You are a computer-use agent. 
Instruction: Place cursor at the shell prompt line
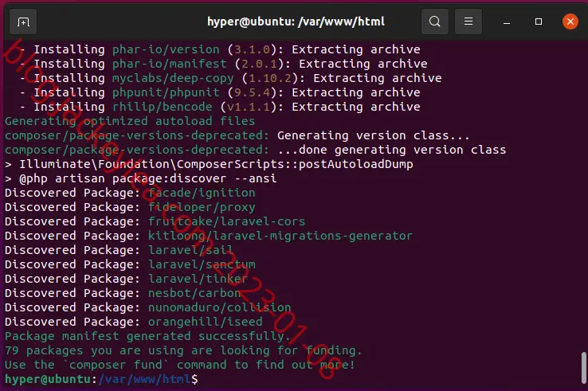tap(101, 379)
